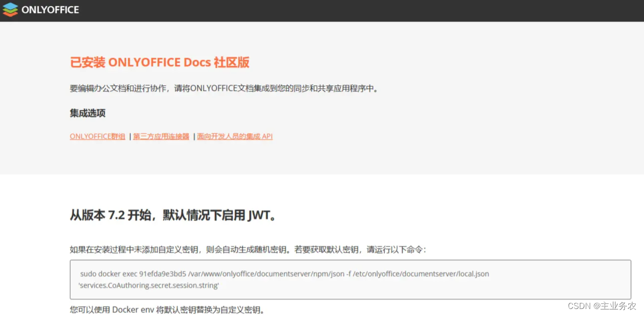Click the dark navigation bar at the top
This screenshot has width=644, height=315.
pyautogui.click(x=321, y=9)
